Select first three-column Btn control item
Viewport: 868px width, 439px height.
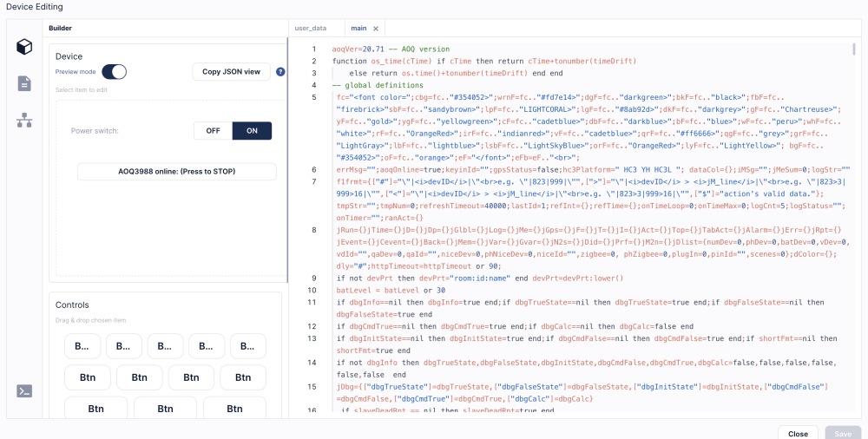pyautogui.click(x=95, y=409)
